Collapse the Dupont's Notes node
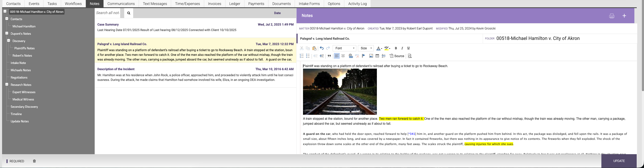The width and height of the screenshot is (644, 168). click(7, 33)
